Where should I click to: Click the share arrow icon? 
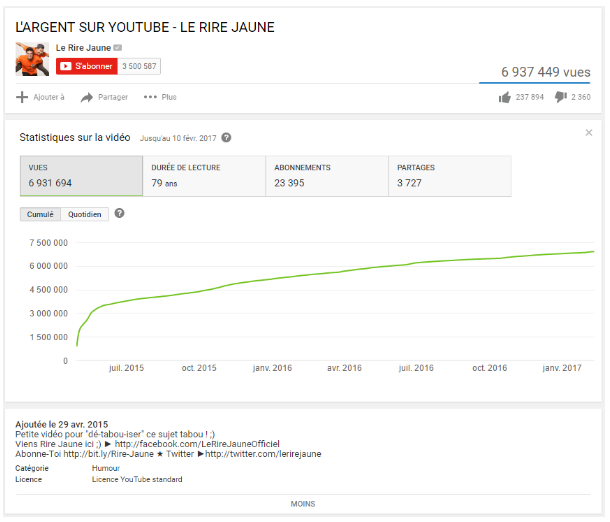(x=87, y=97)
